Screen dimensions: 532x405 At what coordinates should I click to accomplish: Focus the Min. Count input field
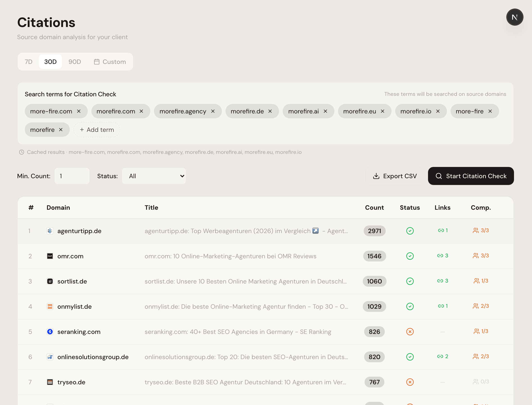tap(72, 176)
